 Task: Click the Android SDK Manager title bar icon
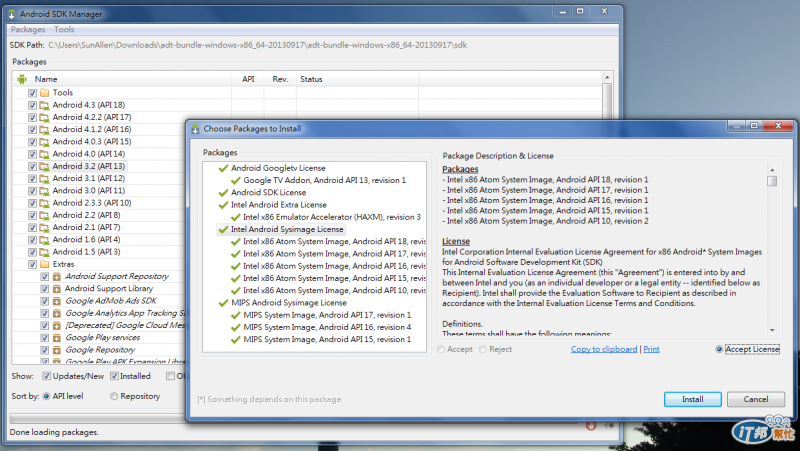(12, 14)
